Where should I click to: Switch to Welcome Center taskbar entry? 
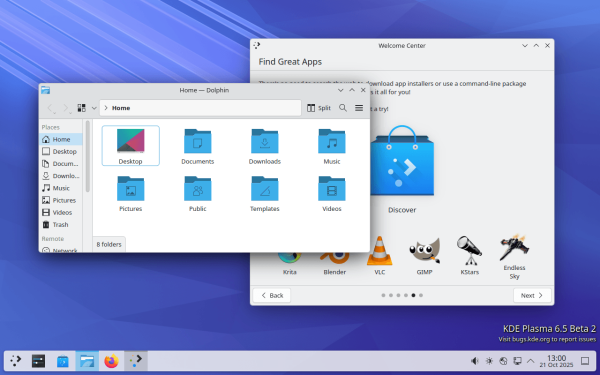(135, 360)
